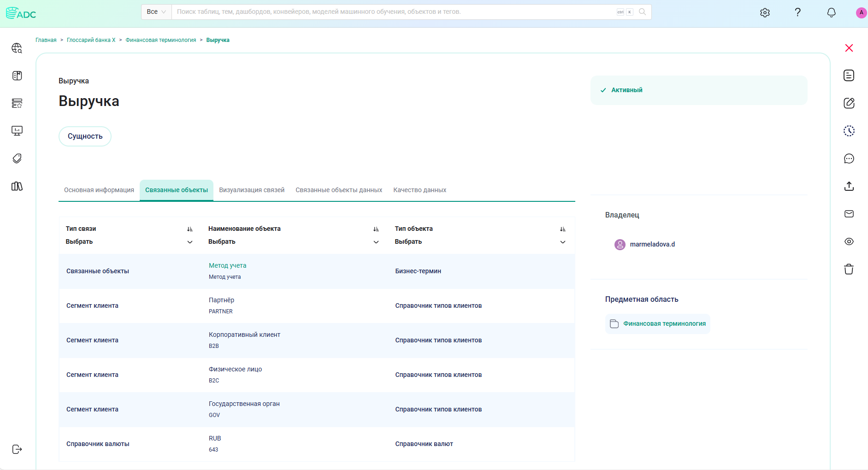Click Выручка current breadcrumb
Image resolution: width=868 pixels, height=470 pixels.
pyautogui.click(x=218, y=40)
